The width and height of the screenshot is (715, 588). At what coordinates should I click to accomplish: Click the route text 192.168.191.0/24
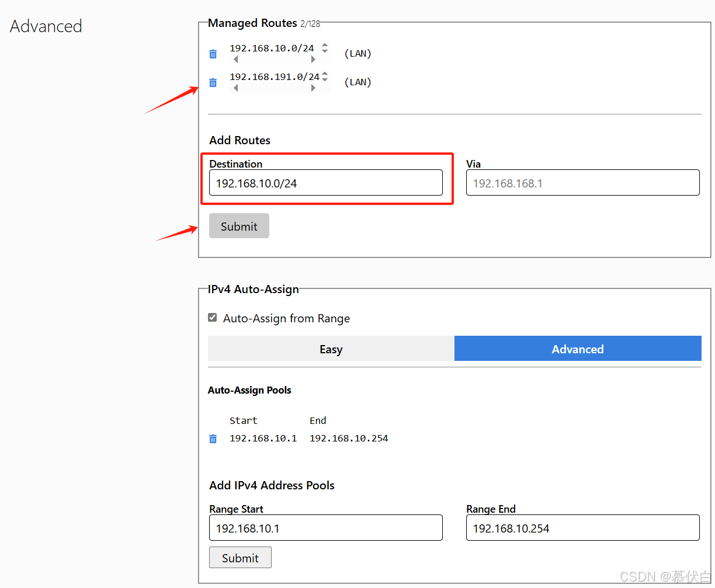275,77
